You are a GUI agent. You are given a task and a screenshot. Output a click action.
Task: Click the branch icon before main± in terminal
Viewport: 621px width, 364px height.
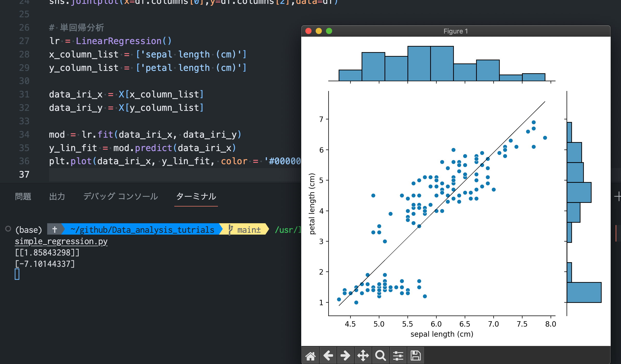pos(230,229)
